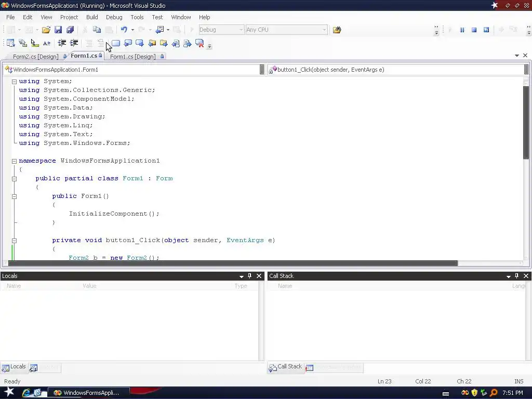This screenshot has height=399, width=532.
Task: Undo the last action
Action: coord(124,30)
